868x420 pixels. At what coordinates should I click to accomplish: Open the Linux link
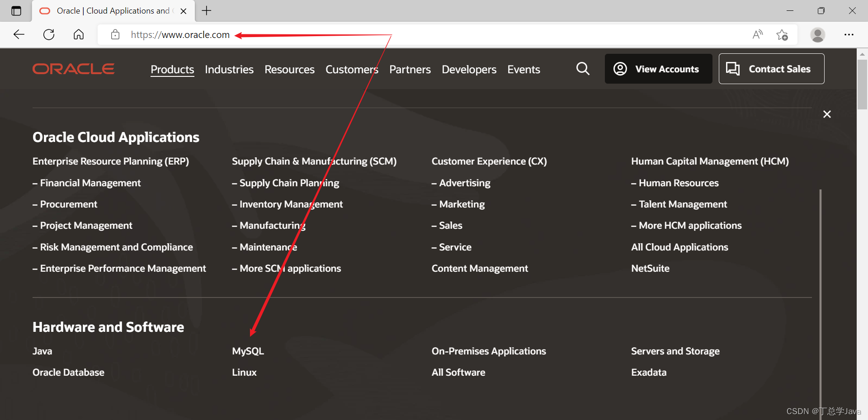point(244,373)
